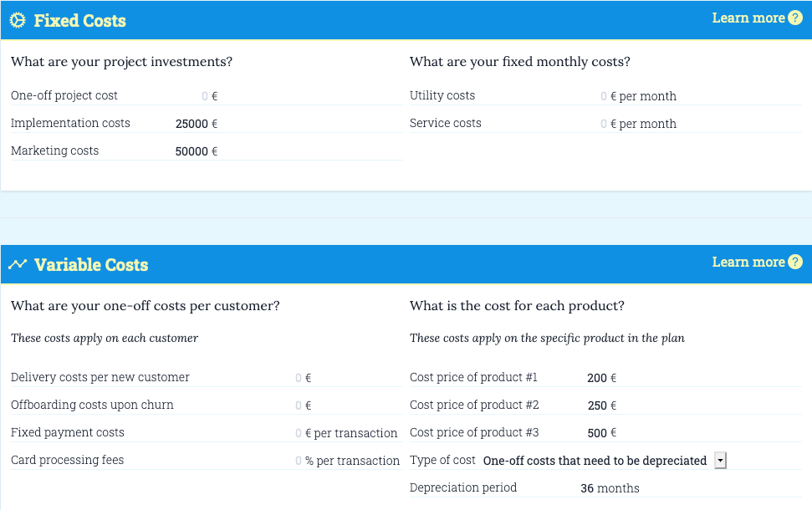The image size is (812, 510).
Task: Select the Offboarding costs upon churn input
Action: click(x=297, y=405)
